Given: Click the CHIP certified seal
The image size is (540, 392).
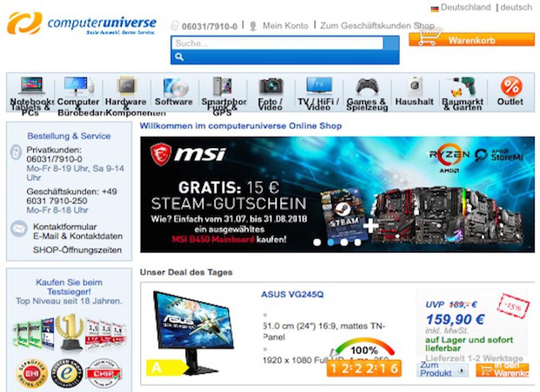Looking at the screenshot, I should click(103, 373).
